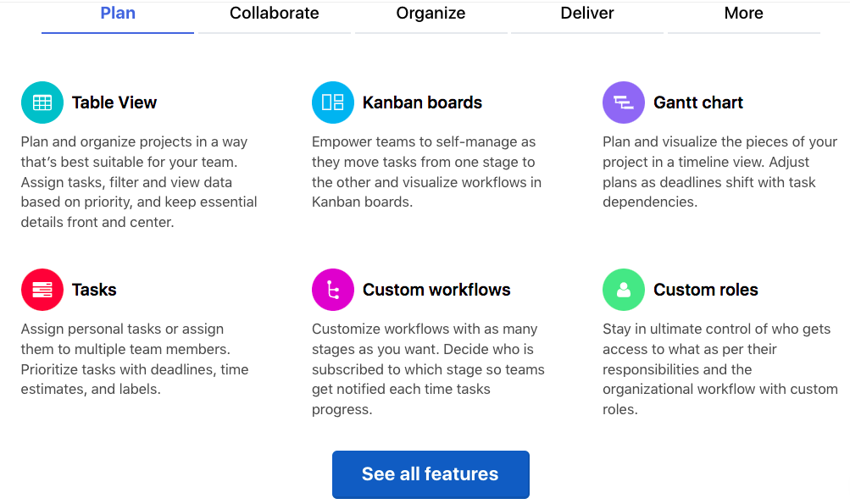Click the See all features button

coord(431,474)
